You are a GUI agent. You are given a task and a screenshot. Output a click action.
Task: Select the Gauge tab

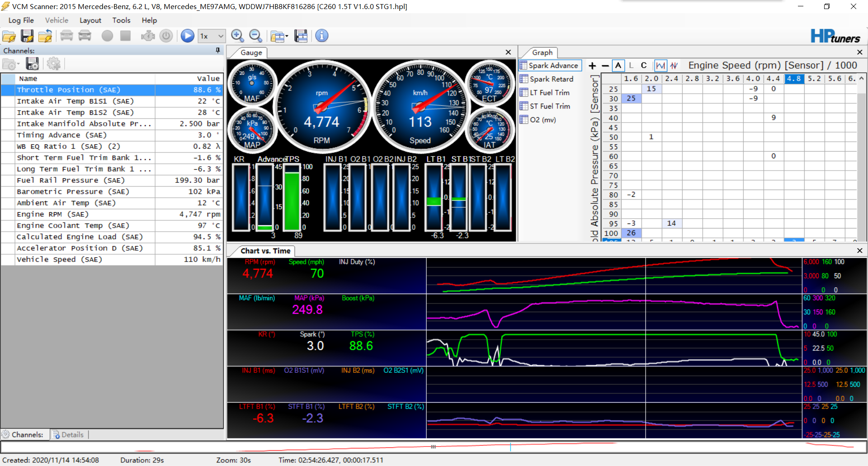pyautogui.click(x=251, y=52)
